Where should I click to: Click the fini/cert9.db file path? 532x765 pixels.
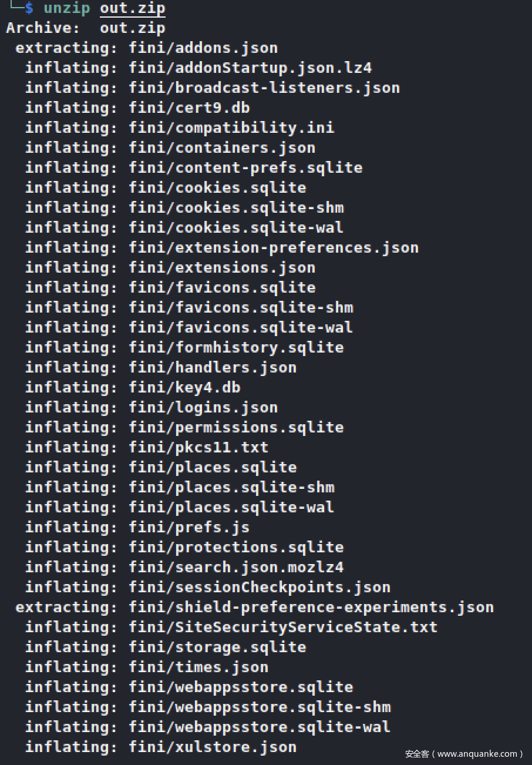189,108
